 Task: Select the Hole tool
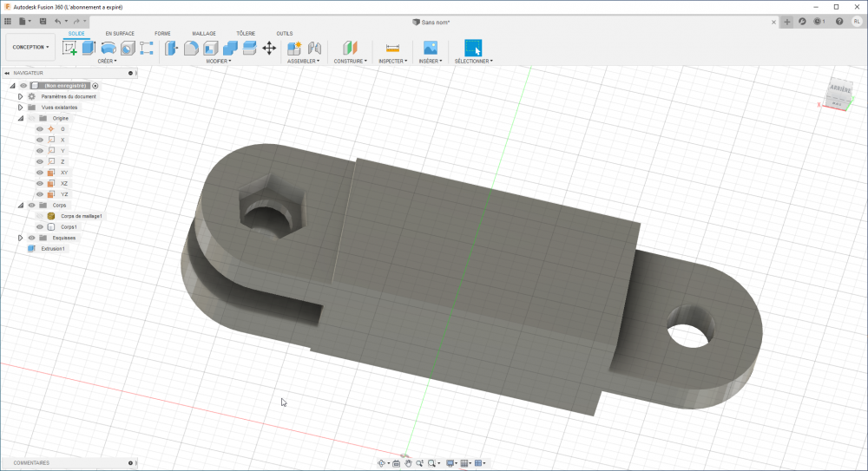pyautogui.click(x=128, y=49)
